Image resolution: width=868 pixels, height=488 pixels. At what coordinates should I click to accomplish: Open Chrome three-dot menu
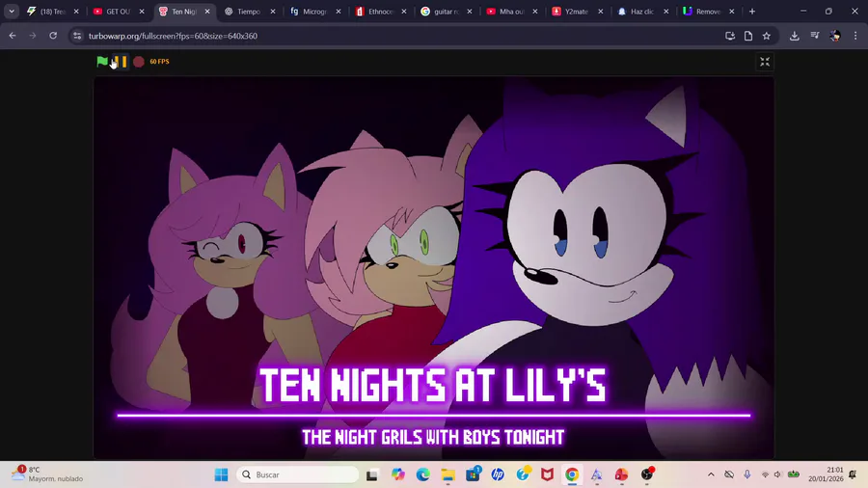tap(855, 36)
